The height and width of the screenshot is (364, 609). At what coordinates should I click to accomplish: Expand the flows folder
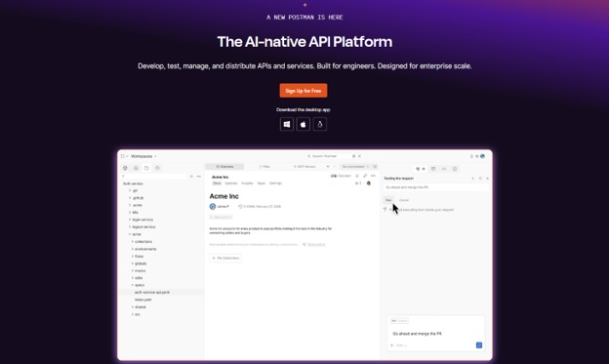coord(133,257)
